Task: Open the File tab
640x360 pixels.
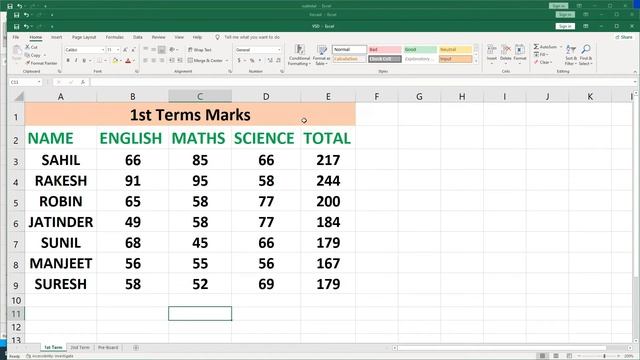Action: pyautogui.click(x=16, y=37)
